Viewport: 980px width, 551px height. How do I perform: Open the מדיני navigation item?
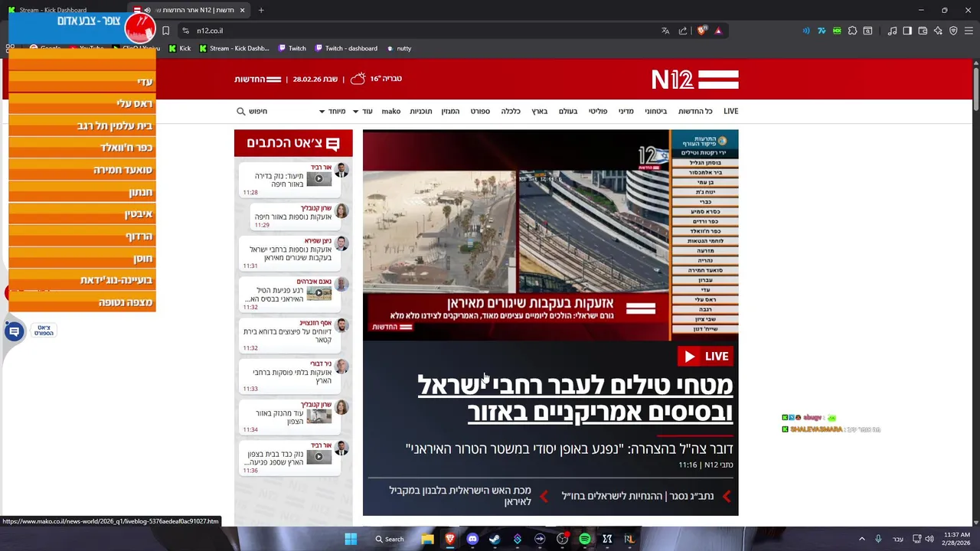coord(626,111)
